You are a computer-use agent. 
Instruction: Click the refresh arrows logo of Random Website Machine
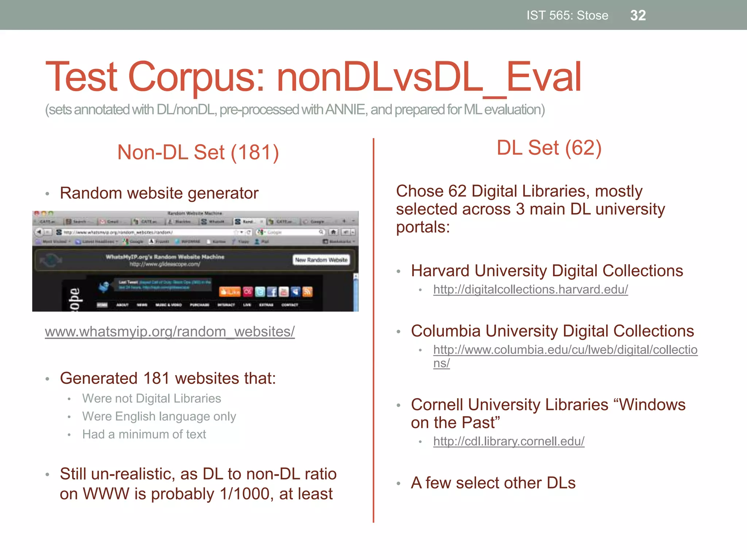51,260
